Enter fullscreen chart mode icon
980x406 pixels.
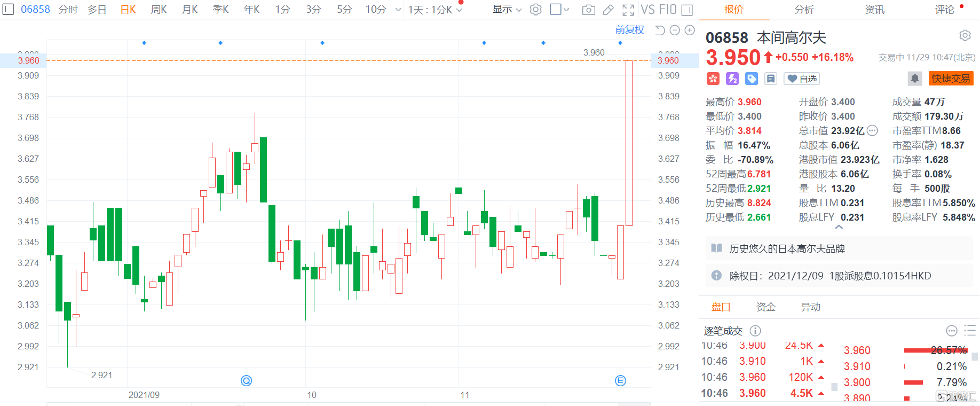point(628,10)
